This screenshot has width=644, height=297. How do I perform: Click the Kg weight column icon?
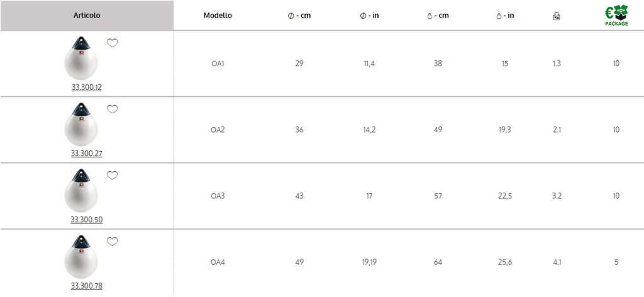(557, 16)
